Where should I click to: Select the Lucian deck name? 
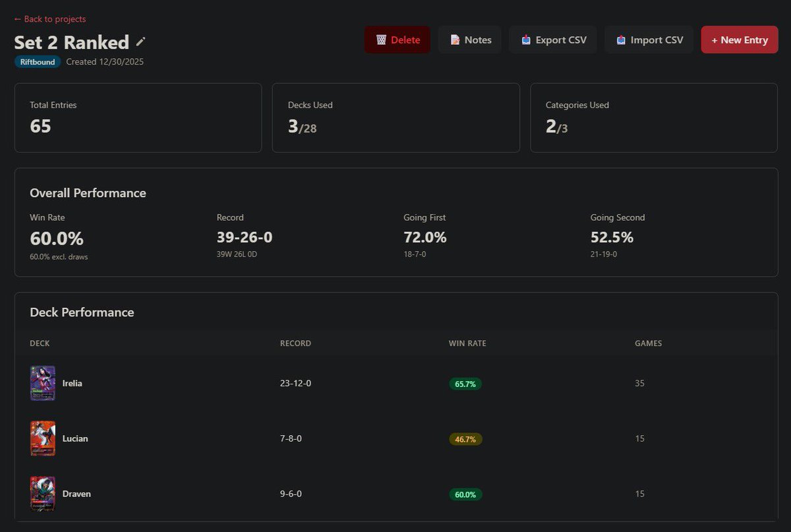pos(75,438)
